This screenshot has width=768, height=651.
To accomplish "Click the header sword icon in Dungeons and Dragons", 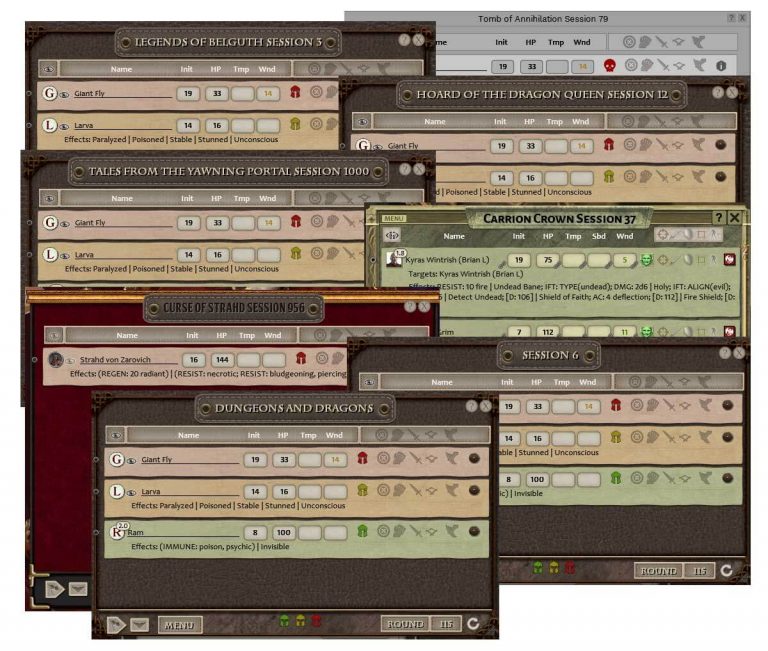I will [414, 435].
